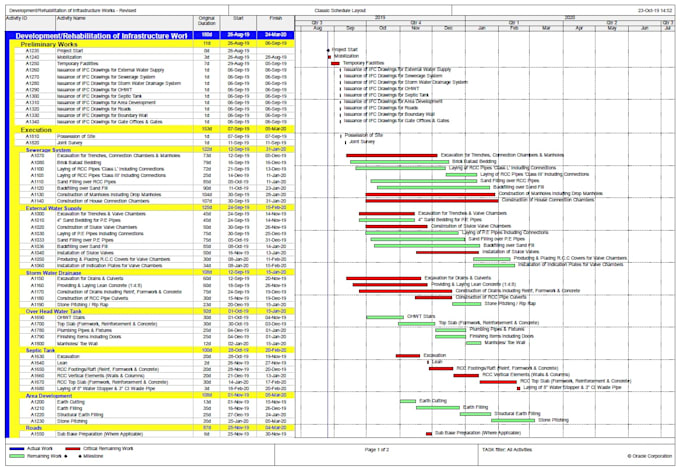
Task: Select the red Excavation for Trenches, Connection Chambers bar
Action: (392, 155)
